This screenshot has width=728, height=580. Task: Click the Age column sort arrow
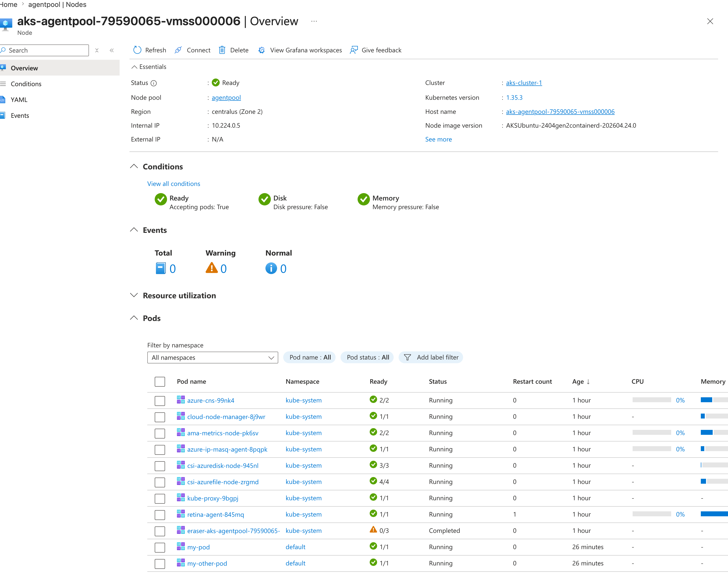[x=588, y=382]
